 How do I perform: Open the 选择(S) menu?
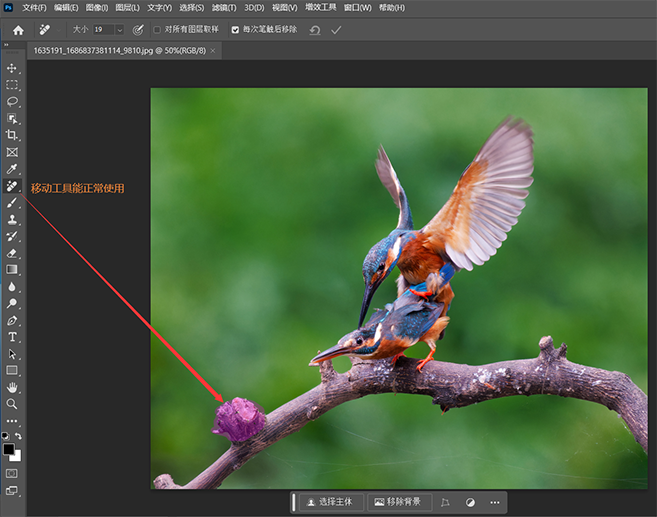tap(191, 8)
